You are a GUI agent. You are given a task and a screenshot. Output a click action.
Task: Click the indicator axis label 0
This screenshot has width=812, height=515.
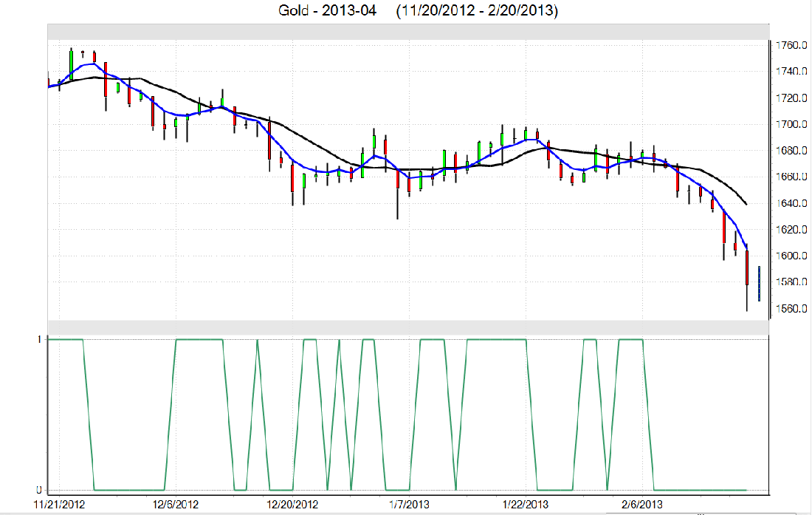click(39, 489)
